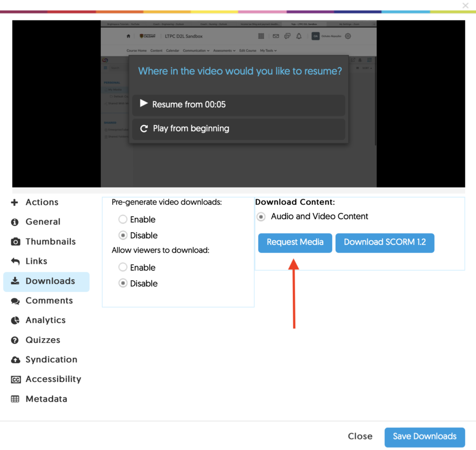The image size is (476, 450).
Task: Choose Play from beginning
Action: (x=238, y=129)
